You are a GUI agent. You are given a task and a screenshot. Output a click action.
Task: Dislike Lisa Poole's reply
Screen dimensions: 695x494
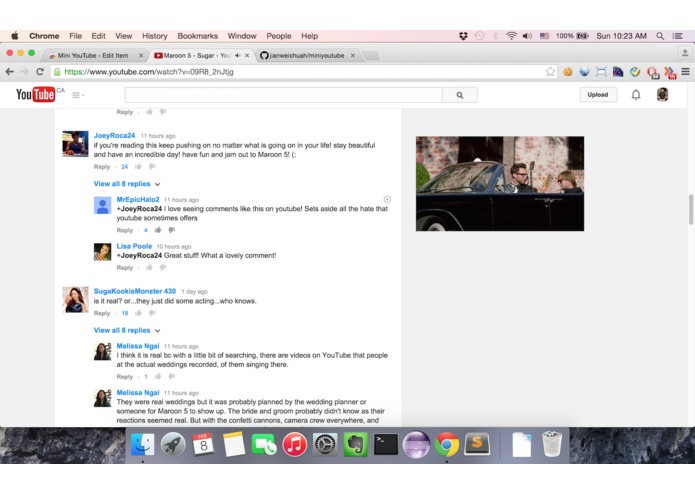[x=163, y=268]
